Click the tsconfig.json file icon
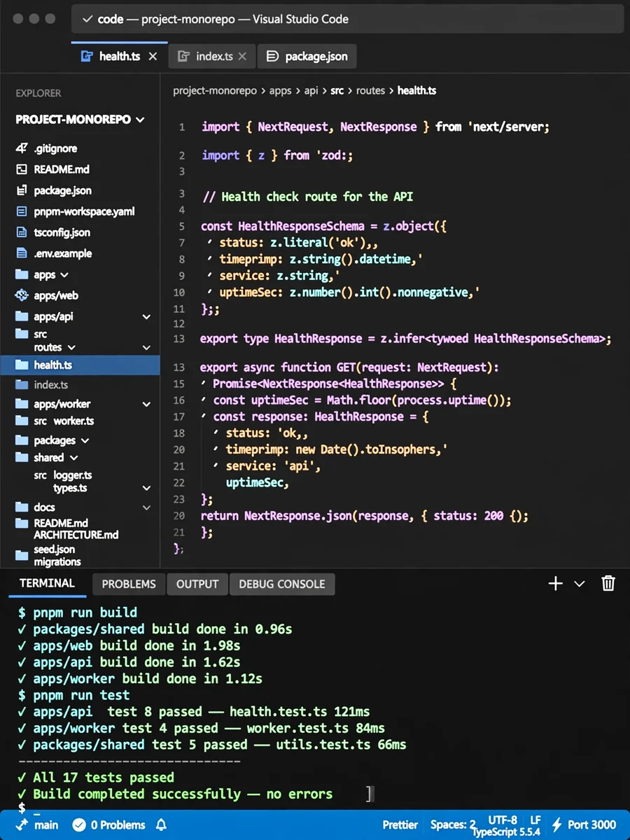 click(x=22, y=232)
